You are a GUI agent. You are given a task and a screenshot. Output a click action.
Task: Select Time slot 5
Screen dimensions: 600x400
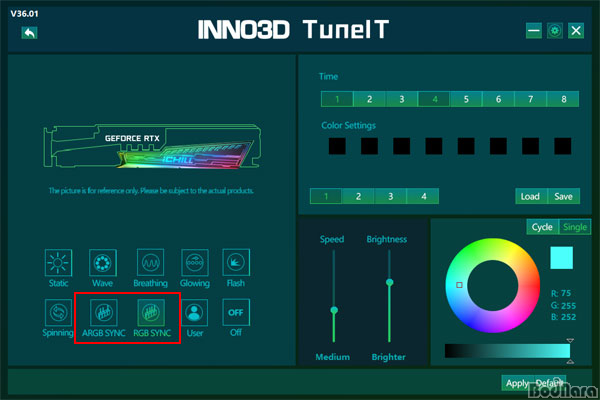[466, 99]
